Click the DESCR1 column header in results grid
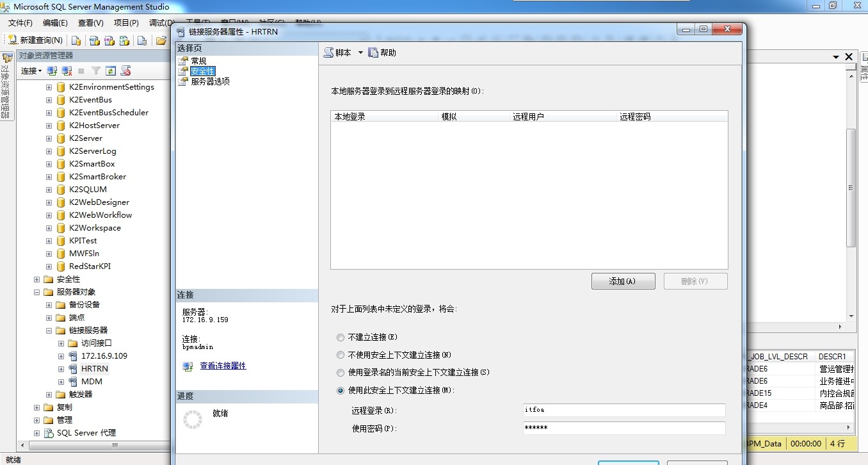868x465 pixels. [835, 356]
